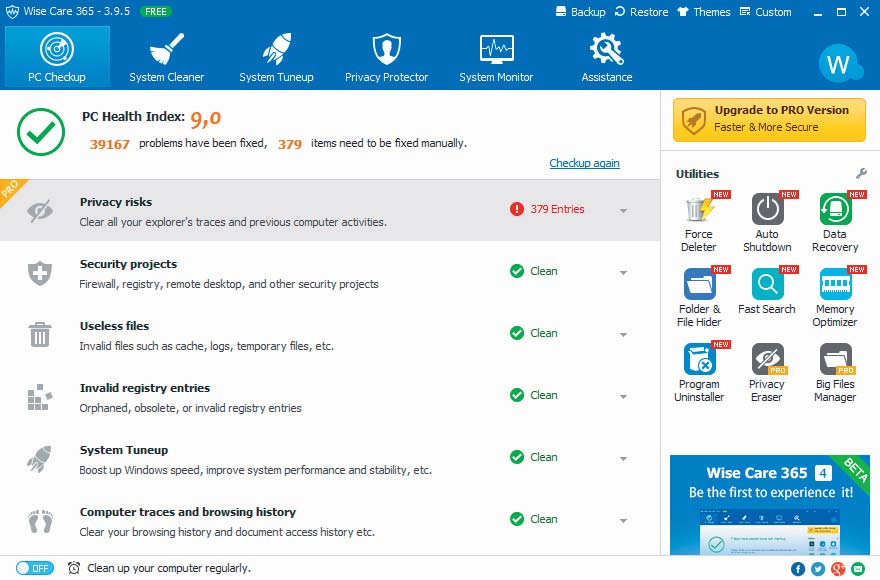Click the W user account avatar

coord(838,64)
